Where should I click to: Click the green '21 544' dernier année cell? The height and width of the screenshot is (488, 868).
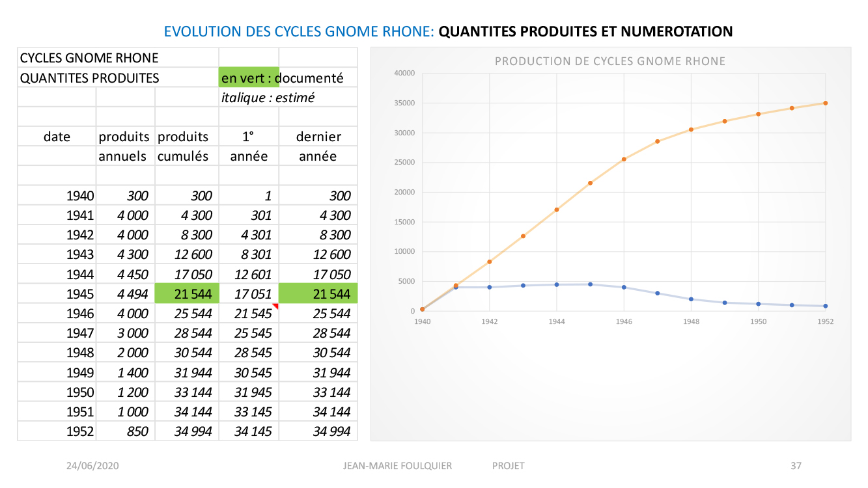pos(318,293)
